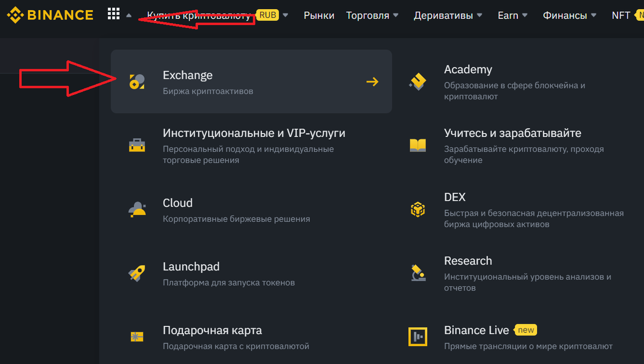Click 'Платформа для запуска токенов' text

click(x=229, y=282)
